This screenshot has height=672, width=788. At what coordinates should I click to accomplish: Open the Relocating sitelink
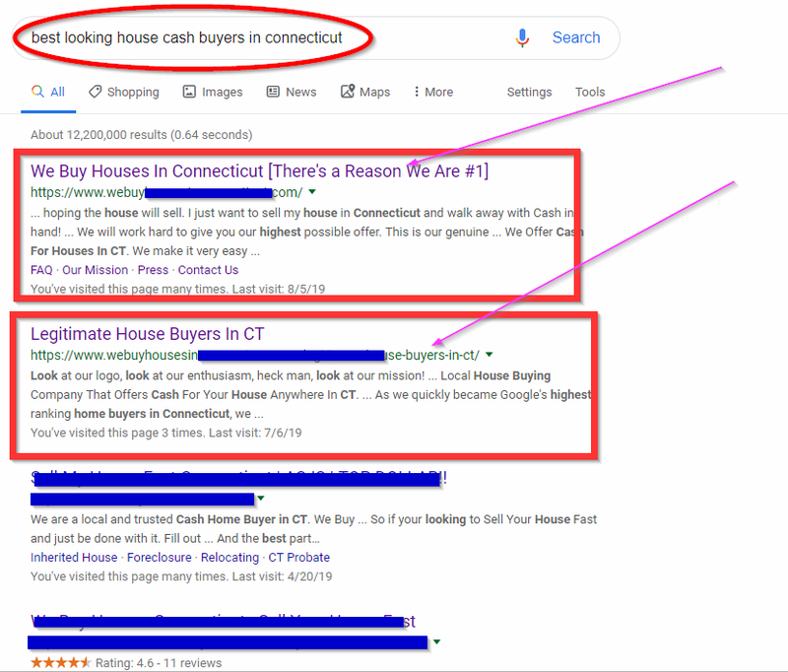click(230, 558)
